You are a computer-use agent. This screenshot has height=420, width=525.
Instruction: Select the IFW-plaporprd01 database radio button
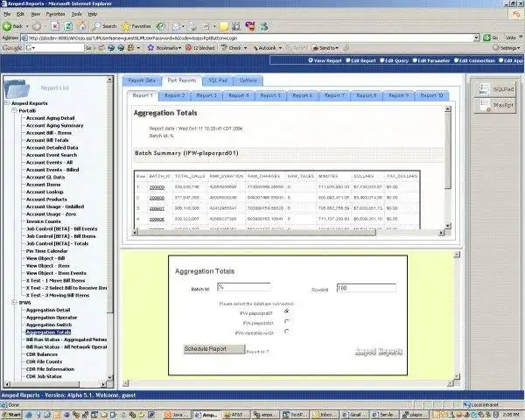click(x=287, y=311)
